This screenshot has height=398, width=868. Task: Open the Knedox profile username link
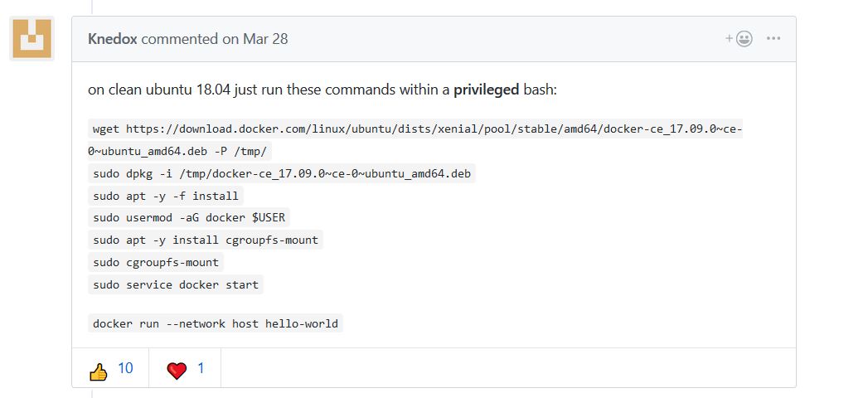[113, 39]
